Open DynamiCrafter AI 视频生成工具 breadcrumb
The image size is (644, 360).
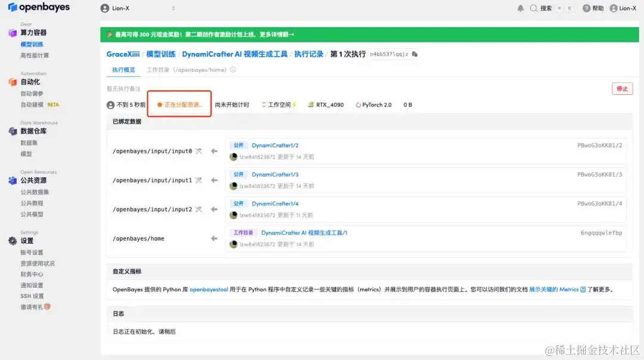[x=234, y=54]
